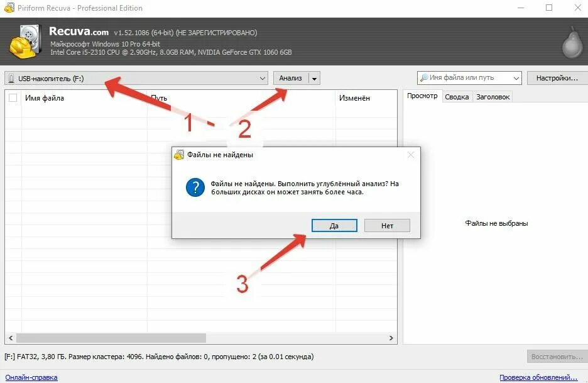Screen dimensions: 588x383
Task: Click the Файлы не выбраны text
Action: coord(496,223)
